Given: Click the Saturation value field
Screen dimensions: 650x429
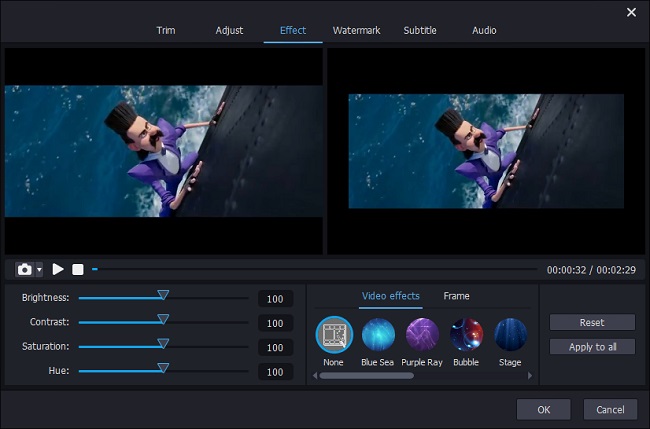Looking at the screenshot, I should [275, 347].
